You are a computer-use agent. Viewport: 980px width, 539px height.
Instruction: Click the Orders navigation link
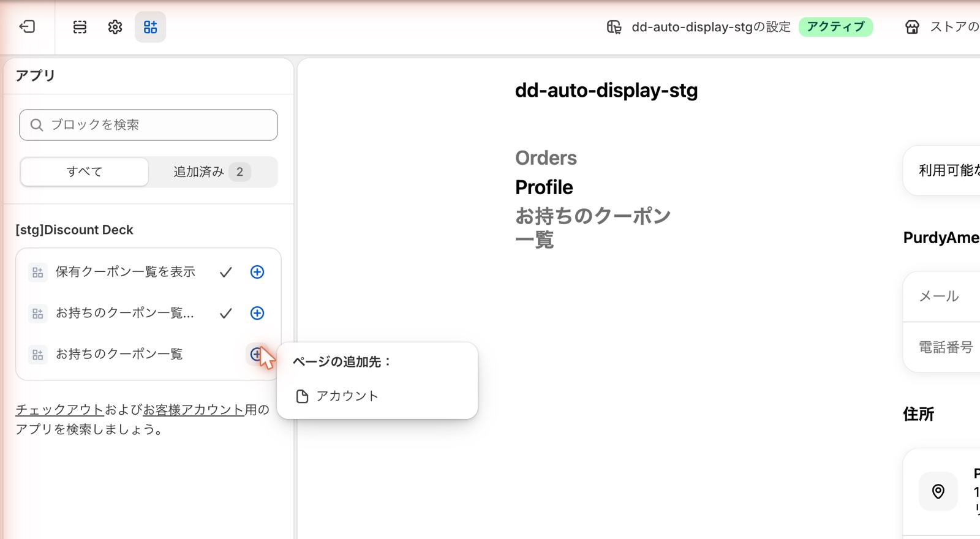click(x=546, y=158)
